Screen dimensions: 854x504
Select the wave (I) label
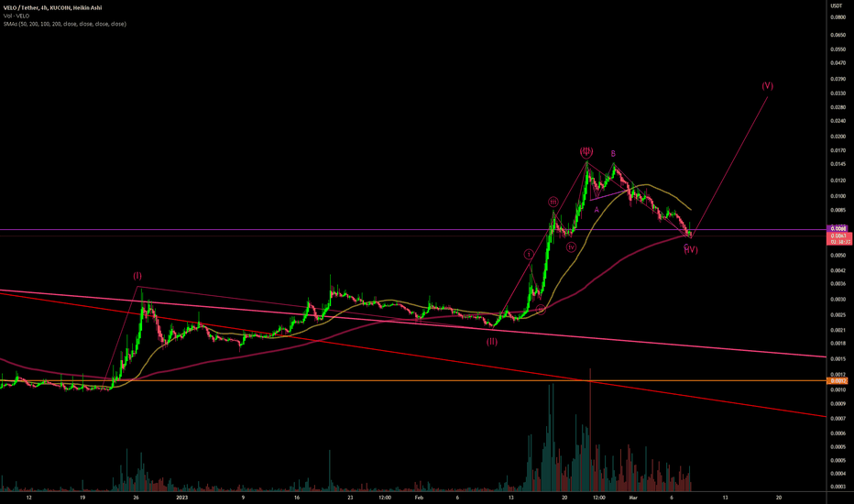[137, 276]
